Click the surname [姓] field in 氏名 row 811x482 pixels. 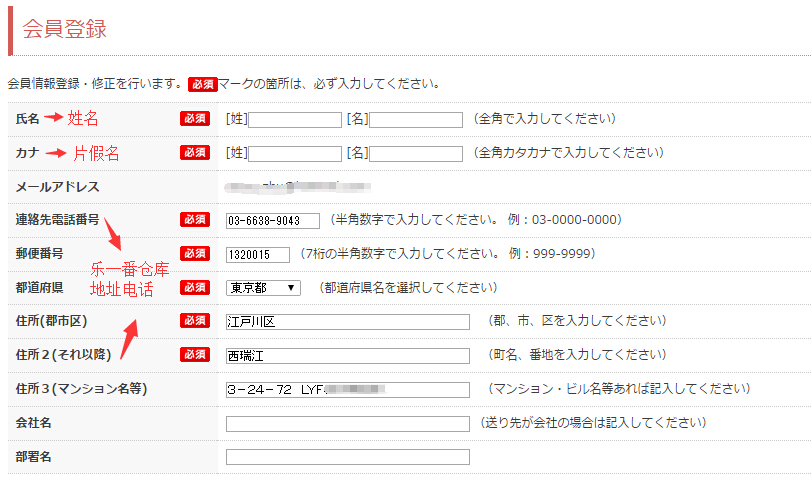[295, 120]
